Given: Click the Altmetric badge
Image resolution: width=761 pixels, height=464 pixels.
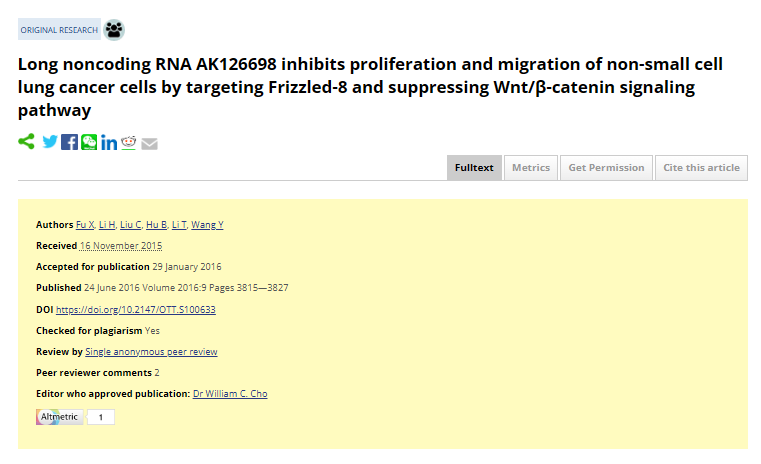Looking at the screenshot, I should pyautogui.click(x=75, y=417).
